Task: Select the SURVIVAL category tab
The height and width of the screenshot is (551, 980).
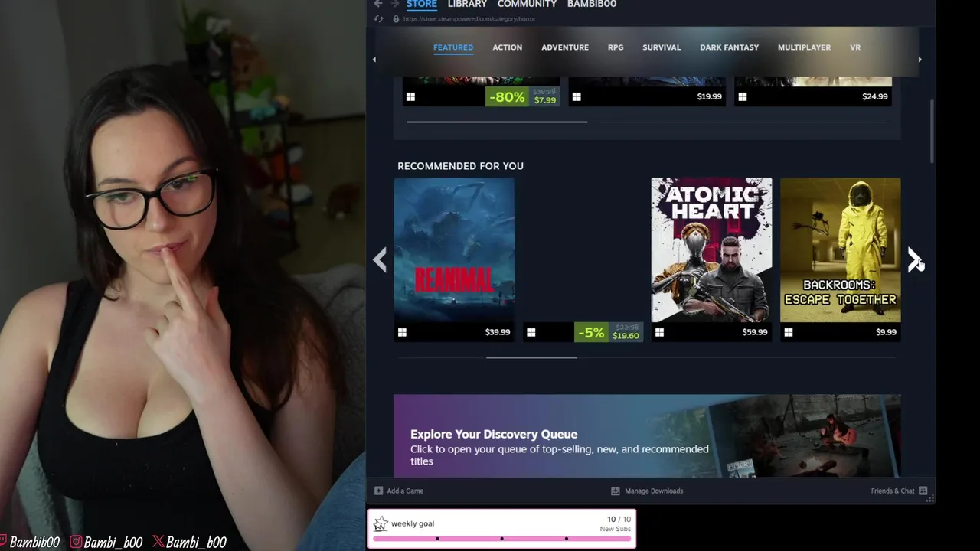Action: point(661,47)
